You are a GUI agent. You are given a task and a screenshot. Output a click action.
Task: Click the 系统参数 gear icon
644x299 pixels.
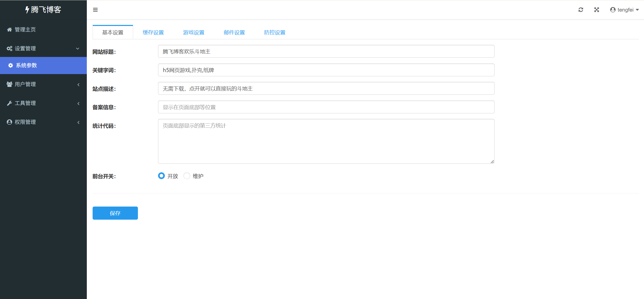point(10,65)
